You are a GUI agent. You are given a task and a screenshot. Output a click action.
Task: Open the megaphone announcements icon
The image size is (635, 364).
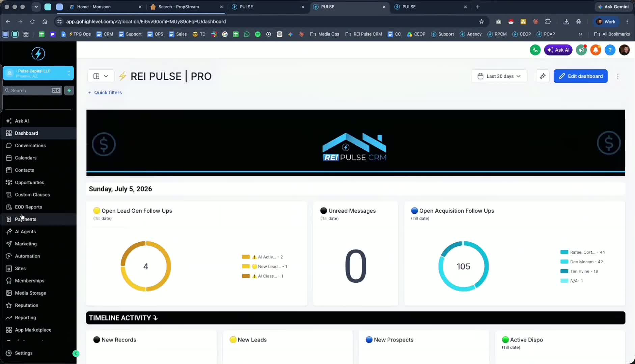tap(581, 50)
